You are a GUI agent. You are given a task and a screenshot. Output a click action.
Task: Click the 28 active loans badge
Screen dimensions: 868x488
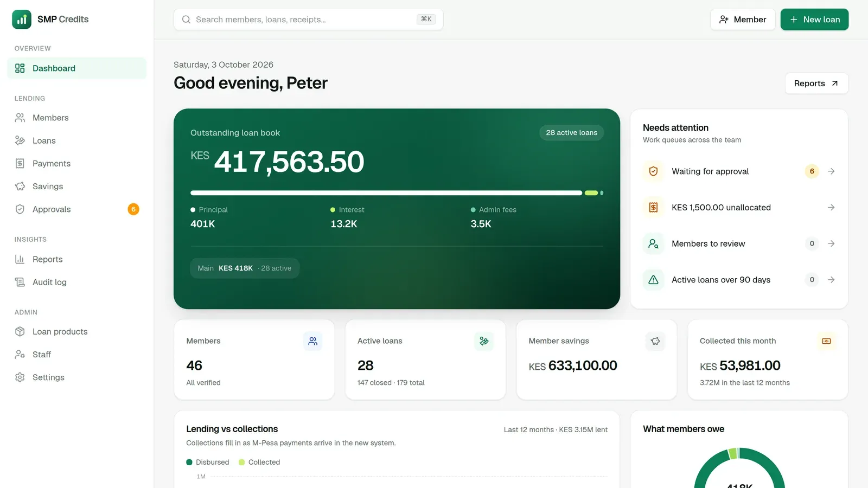[572, 133]
